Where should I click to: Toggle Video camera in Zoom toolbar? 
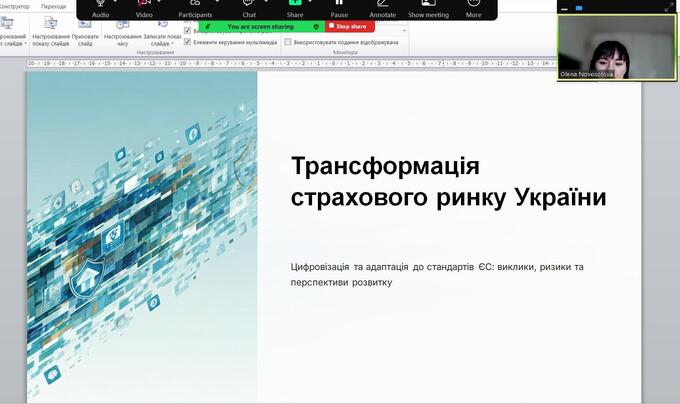(x=144, y=5)
